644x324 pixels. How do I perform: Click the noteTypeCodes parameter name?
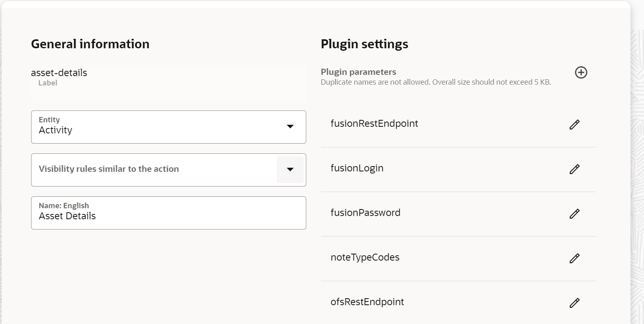(x=365, y=257)
